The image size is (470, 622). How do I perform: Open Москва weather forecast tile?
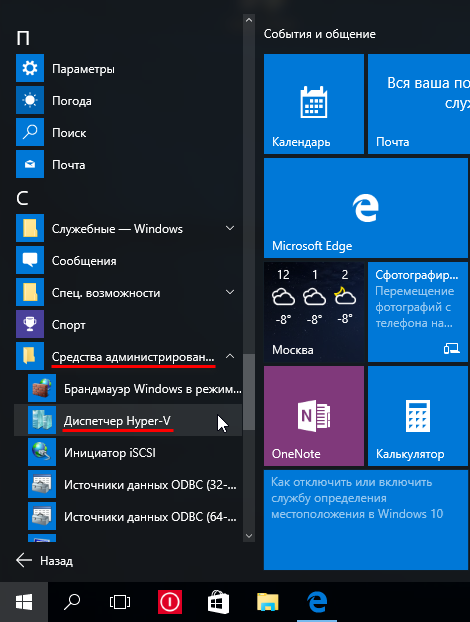pos(314,312)
